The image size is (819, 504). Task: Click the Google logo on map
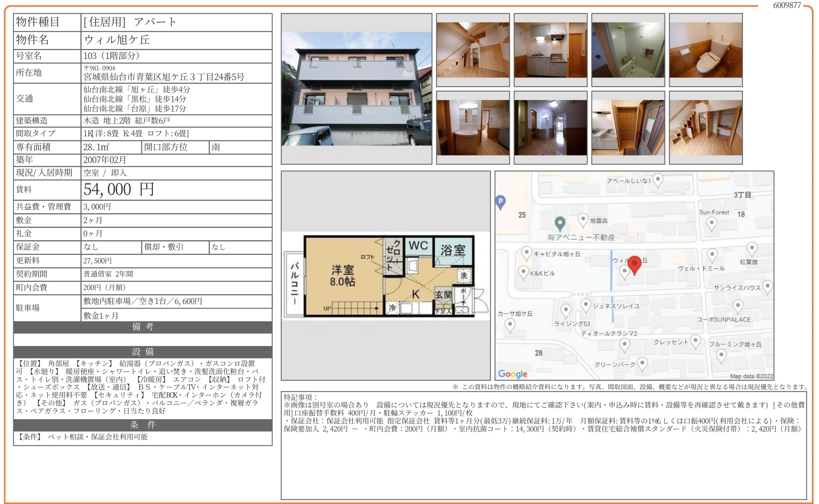(x=513, y=374)
